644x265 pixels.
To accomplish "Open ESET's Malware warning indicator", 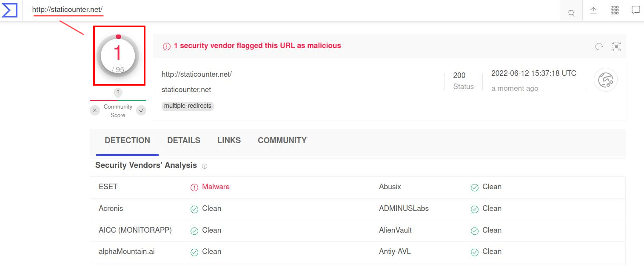I will click(x=194, y=187).
